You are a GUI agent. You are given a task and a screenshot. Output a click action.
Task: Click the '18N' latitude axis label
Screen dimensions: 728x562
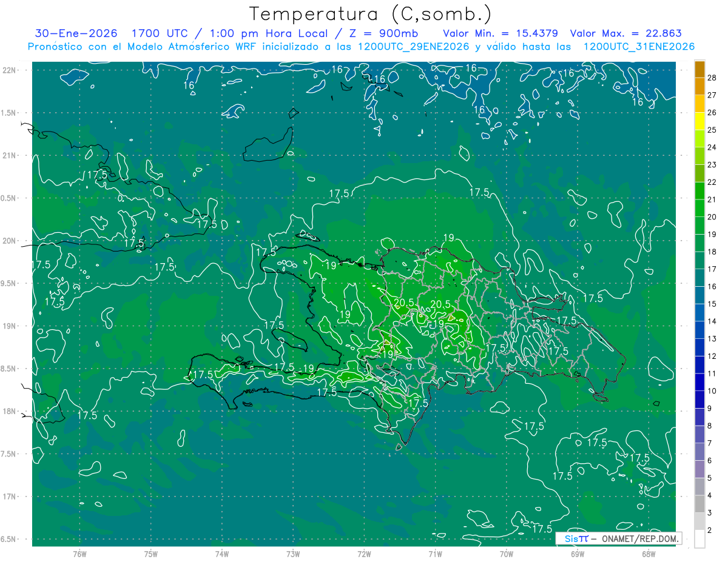tap(8, 412)
